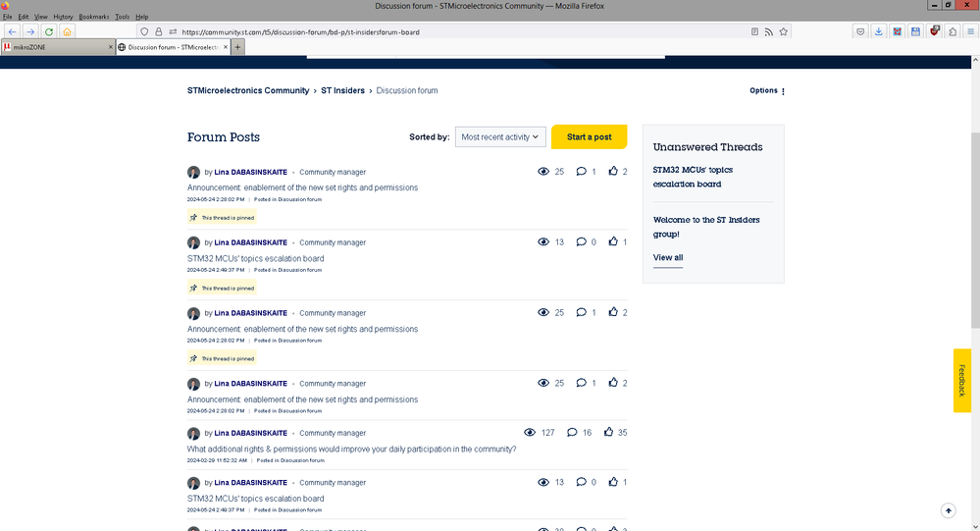980x531 pixels.
Task: Open the post about additional rights & permissions
Action: coord(351,450)
